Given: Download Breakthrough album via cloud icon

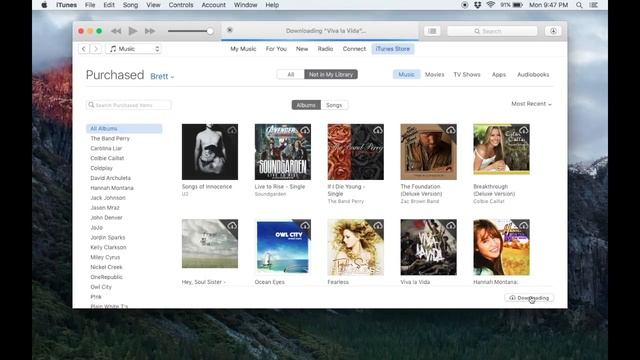Looking at the screenshot, I should (x=524, y=131).
